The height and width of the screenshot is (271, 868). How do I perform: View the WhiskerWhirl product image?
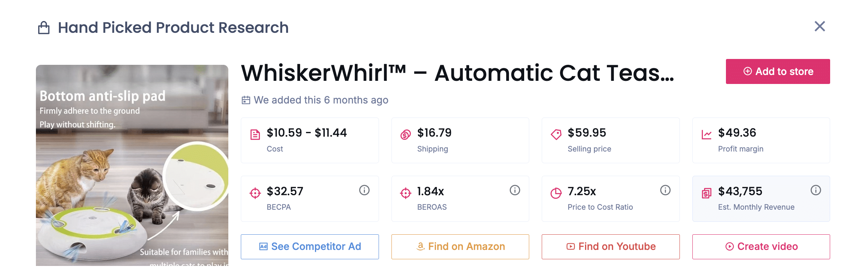tap(132, 164)
